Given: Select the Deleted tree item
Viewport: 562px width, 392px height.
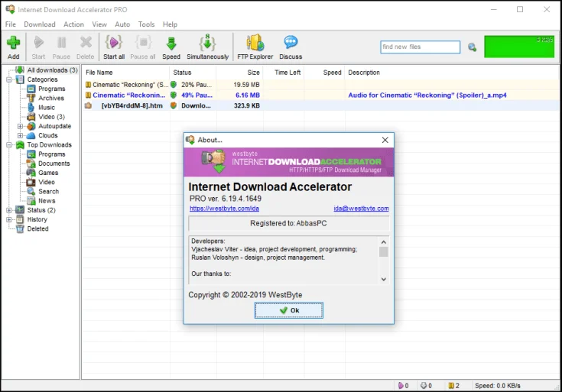Looking at the screenshot, I should (37, 228).
